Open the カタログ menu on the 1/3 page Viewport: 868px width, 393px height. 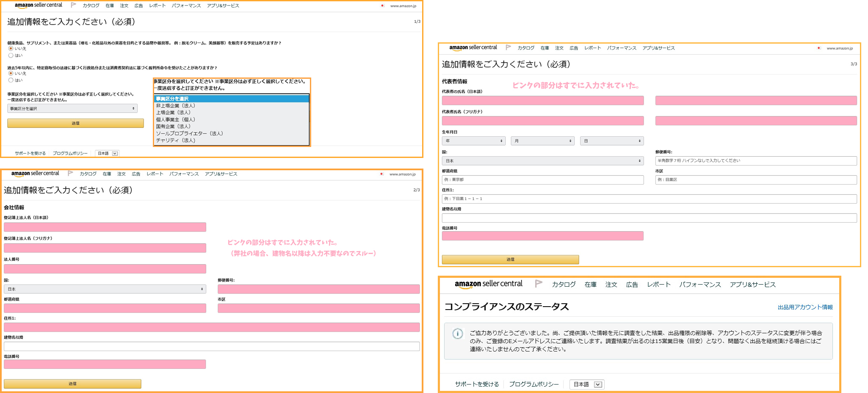91,6
